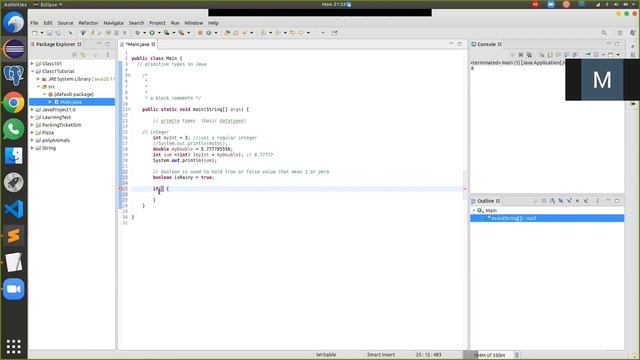
Task: Click the New file toolbar icon
Action: tap(35, 33)
